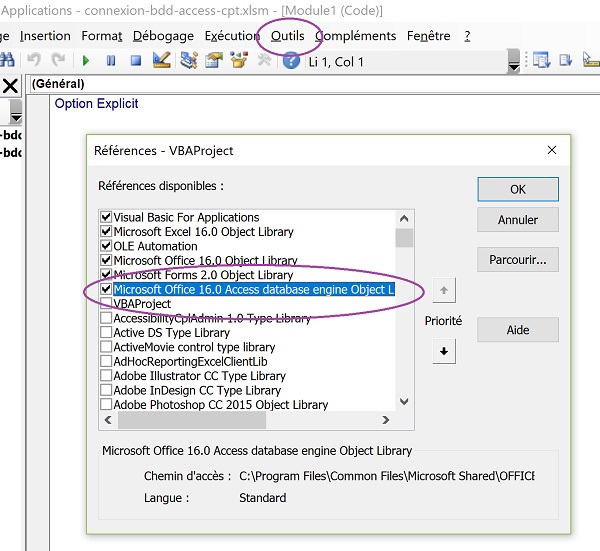Toggle Design Mode ruler icon

(161, 60)
